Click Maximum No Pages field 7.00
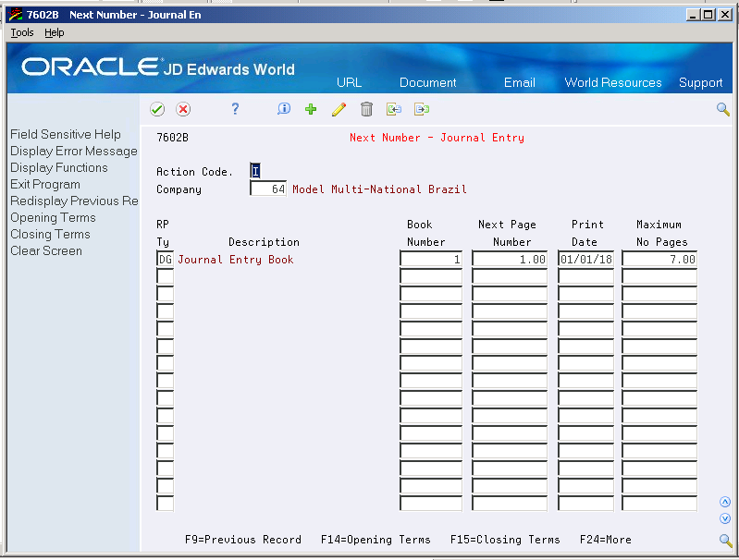Image resolution: width=739 pixels, height=560 pixels. [659, 259]
